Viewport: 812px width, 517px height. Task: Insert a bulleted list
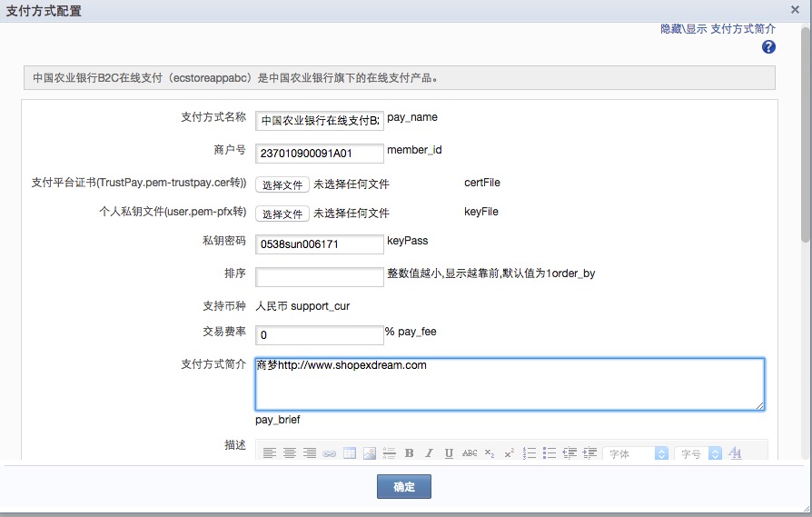point(550,453)
